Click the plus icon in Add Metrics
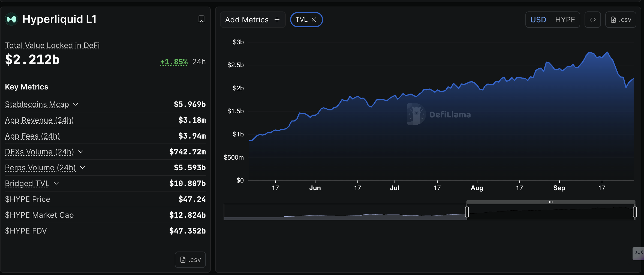The width and height of the screenshot is (644, 275). pos(277,20)
